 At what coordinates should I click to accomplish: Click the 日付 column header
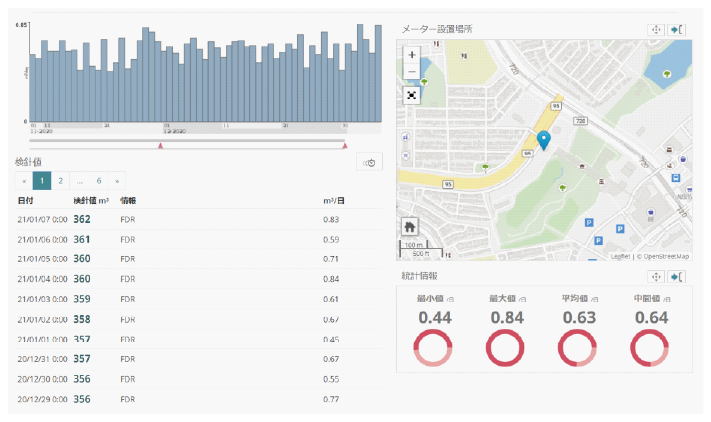click(x=26, y=201)
